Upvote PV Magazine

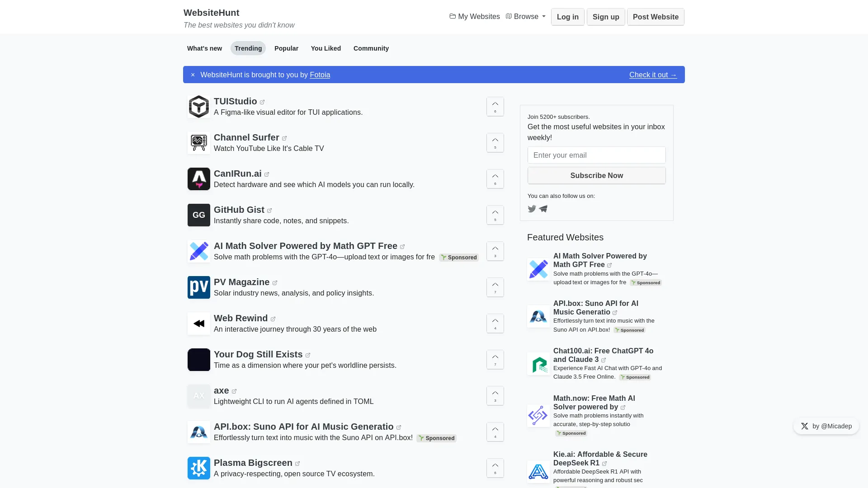495,287
